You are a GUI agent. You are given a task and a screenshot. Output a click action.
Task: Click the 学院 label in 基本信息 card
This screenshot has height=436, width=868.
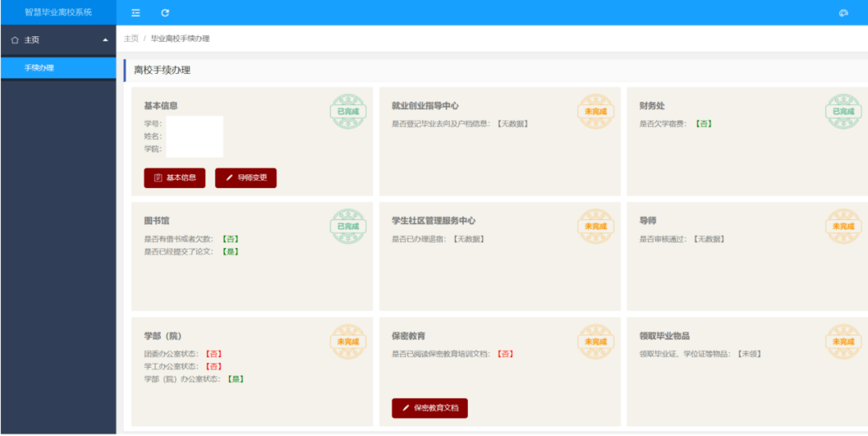point(153,149)
